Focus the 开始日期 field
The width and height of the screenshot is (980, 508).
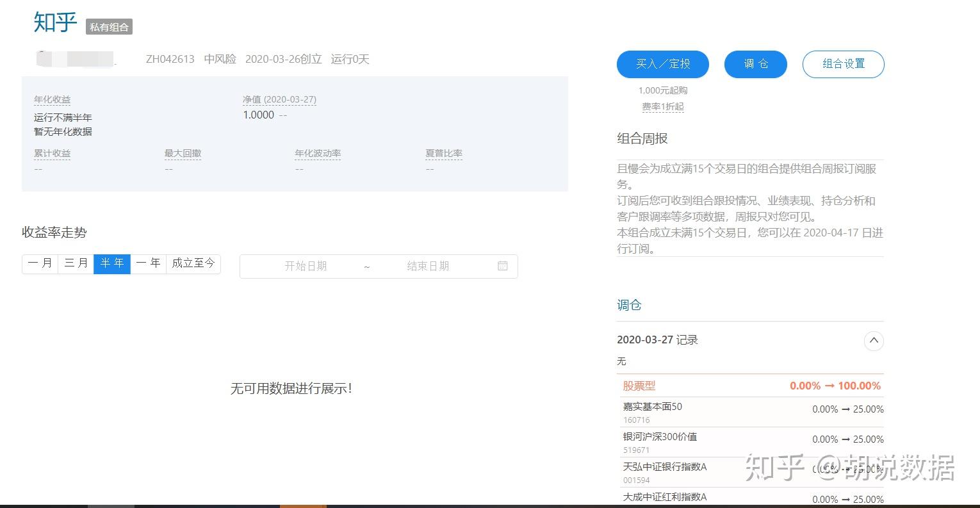pyautogui.click(x=306, y=266)
